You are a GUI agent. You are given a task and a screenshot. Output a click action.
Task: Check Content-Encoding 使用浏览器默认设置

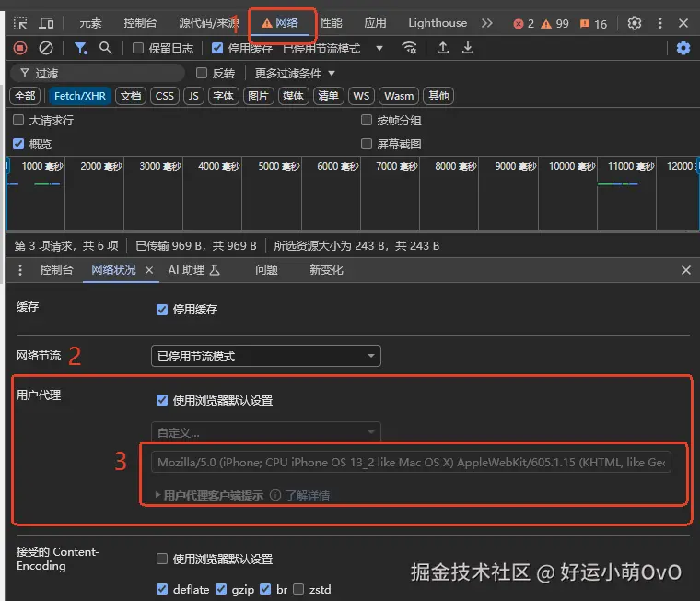click(161, 559)
